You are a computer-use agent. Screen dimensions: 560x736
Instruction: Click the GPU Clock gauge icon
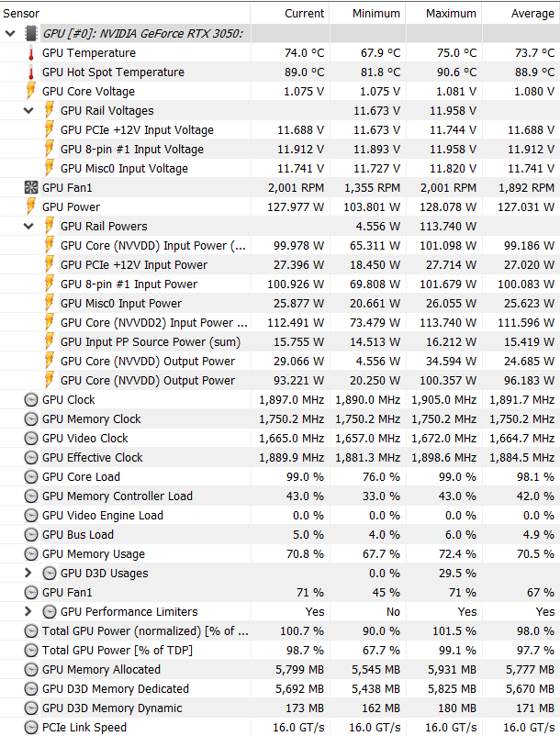coord(31,400)
